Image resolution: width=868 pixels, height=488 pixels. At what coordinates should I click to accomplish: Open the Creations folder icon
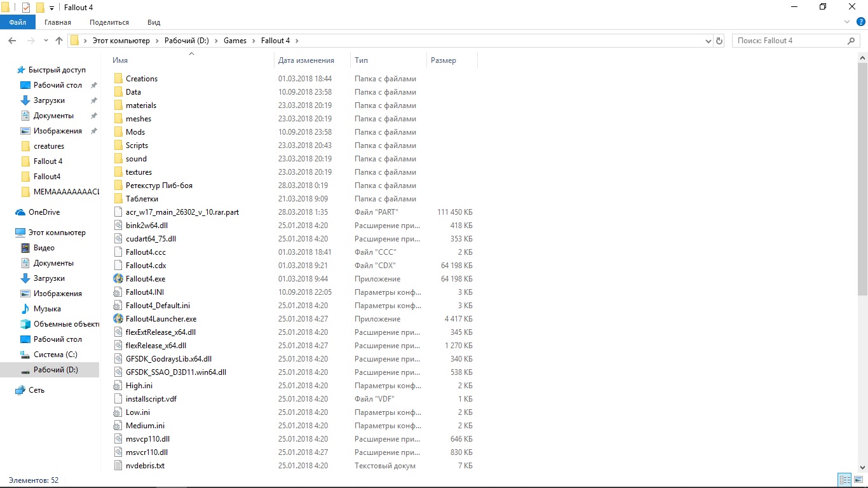tap(118, 79)
